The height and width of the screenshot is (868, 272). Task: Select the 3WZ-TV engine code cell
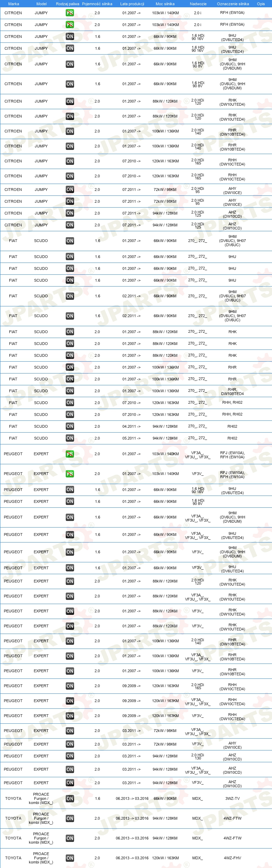click(x=232, y=798)
